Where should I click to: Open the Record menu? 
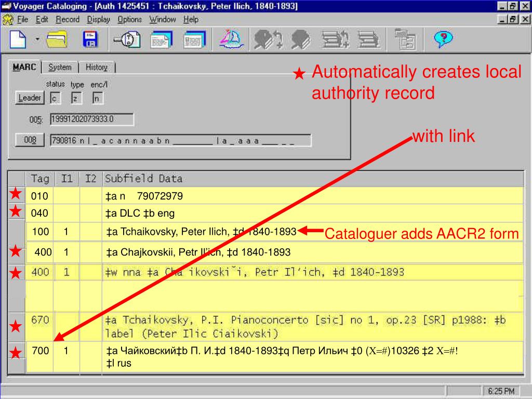click(68, 20)
